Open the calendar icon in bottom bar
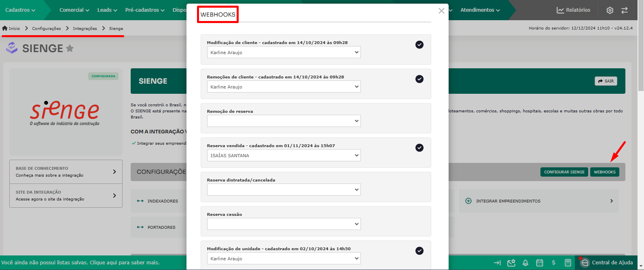Image resolution: width=644 pixels, height=270 pixels. pyautogui.click(x=540, y=263)
